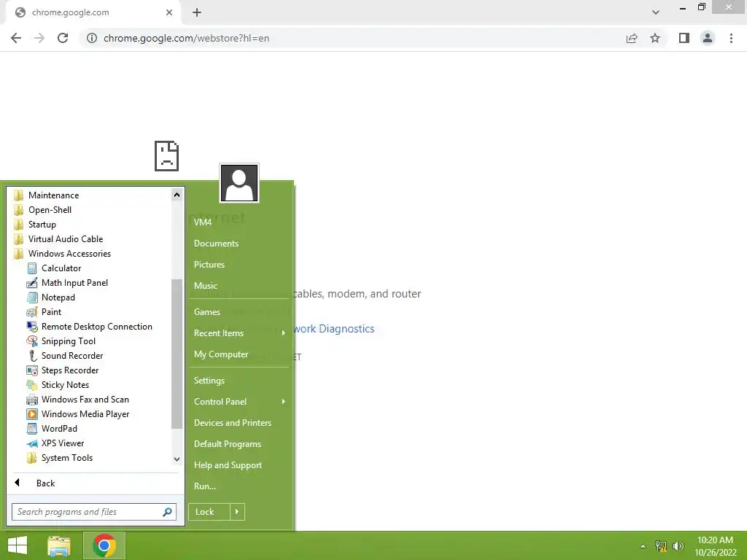
Task: Bookmark this page with the star icon
Action: 655,38
